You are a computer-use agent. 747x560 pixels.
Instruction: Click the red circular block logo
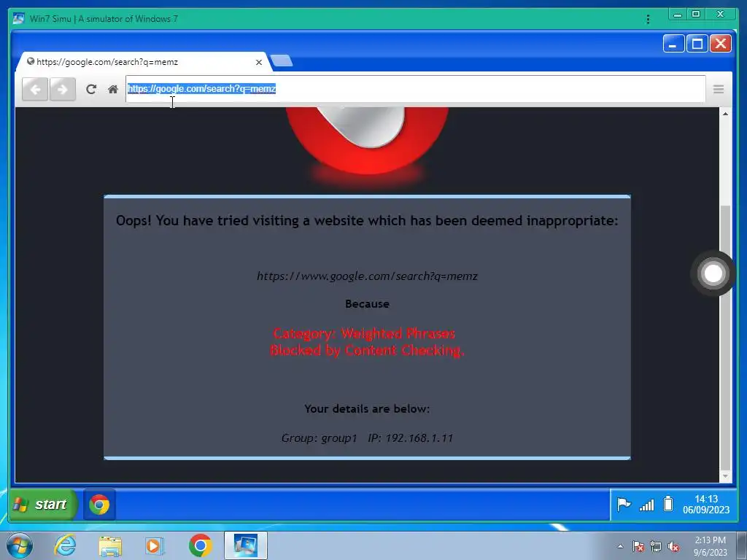click(368, 141)
